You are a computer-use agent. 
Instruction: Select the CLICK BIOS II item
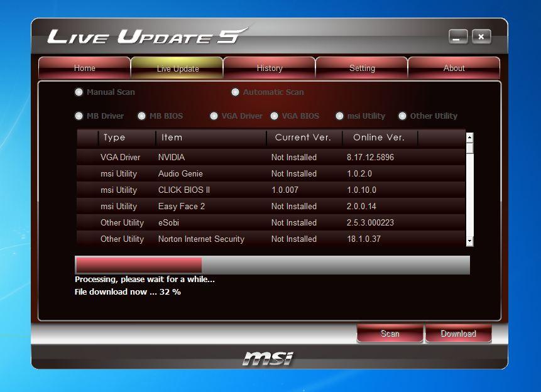tap(271, 190)
